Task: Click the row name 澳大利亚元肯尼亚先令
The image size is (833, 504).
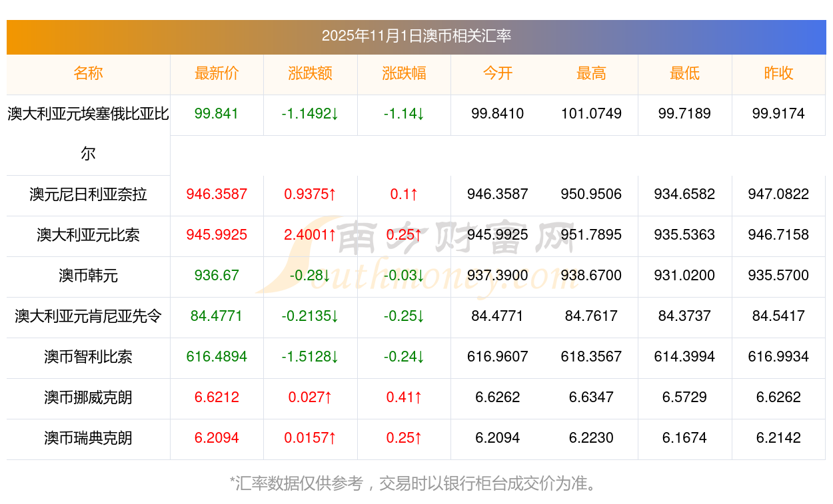Action: [x=88, y=316]
